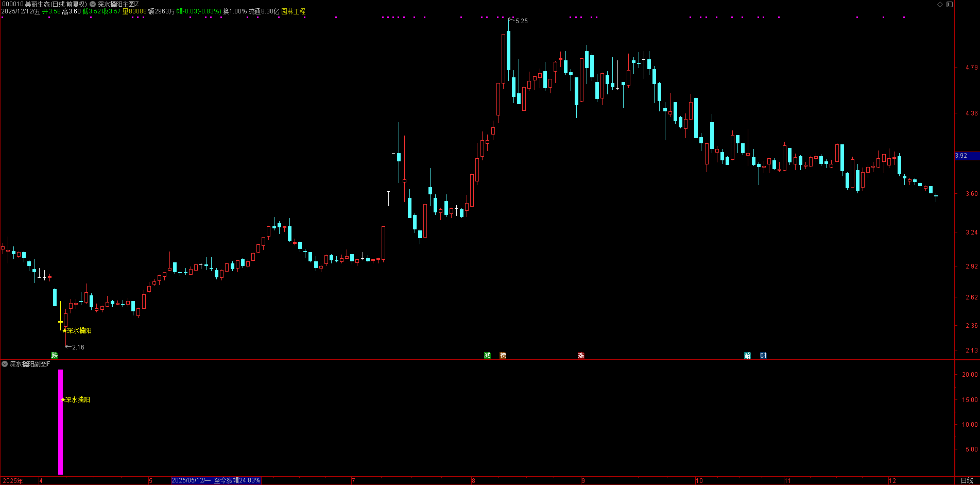
Task: Click the green 跌 event marker
Action: (x=54, y=355)
